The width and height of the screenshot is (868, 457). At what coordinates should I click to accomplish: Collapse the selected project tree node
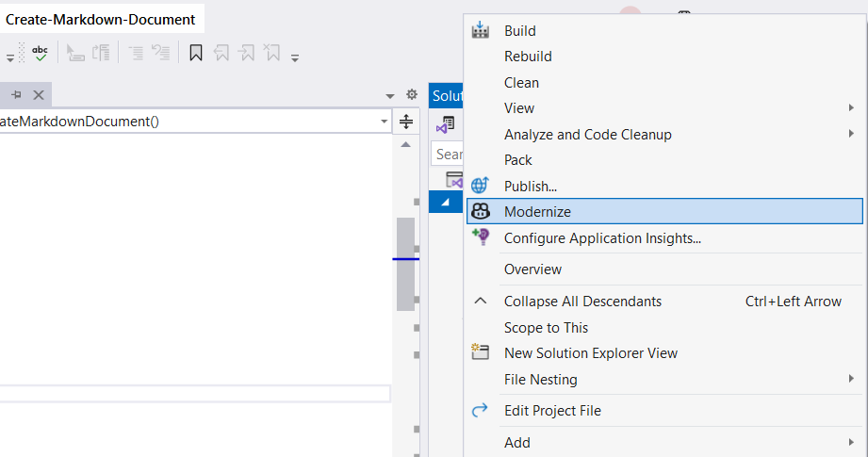point(445,203)
